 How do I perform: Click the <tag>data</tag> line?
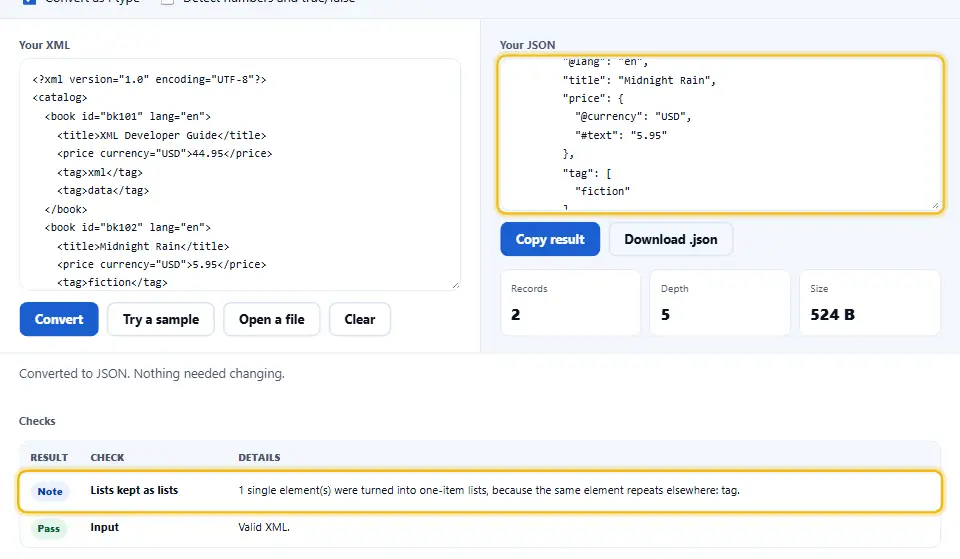coord(103,190)
